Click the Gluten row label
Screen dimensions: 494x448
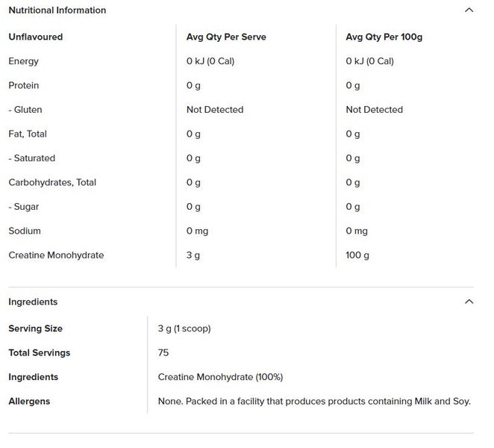coord(25,110)
